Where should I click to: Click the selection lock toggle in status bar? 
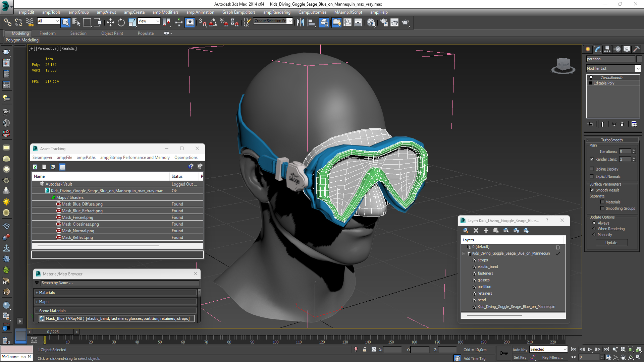[x=365, y=349]
